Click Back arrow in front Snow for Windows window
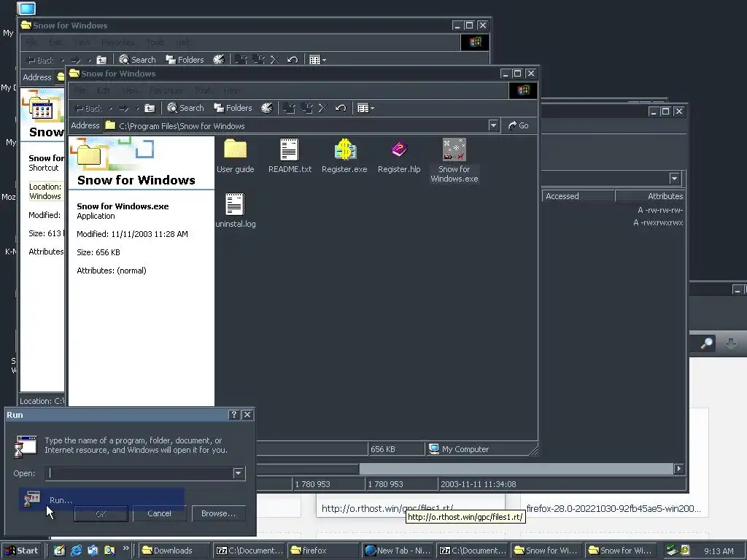The width and height of the screenshot is (747, 560). coord(88,108)
